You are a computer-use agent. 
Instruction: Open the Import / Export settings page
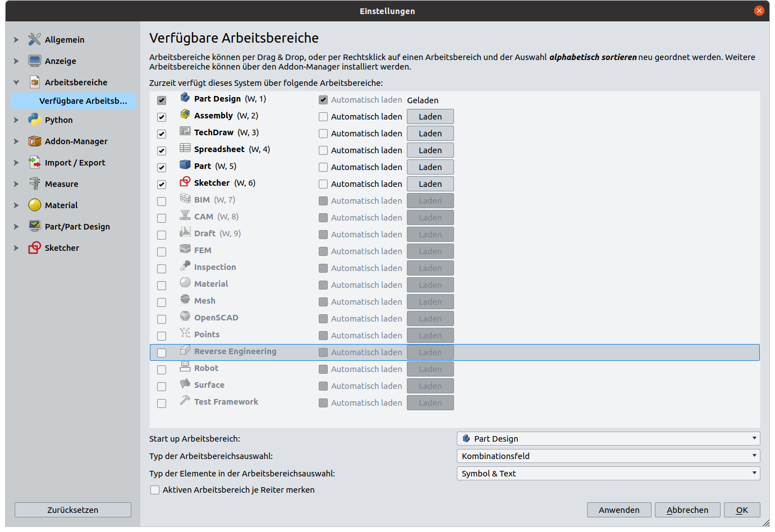[75, 163]
